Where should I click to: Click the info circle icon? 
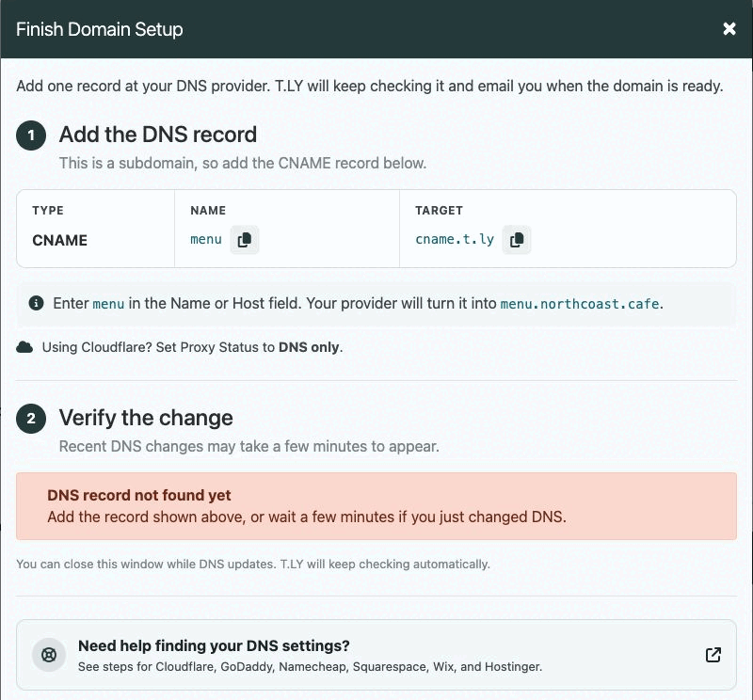point(36,303)
